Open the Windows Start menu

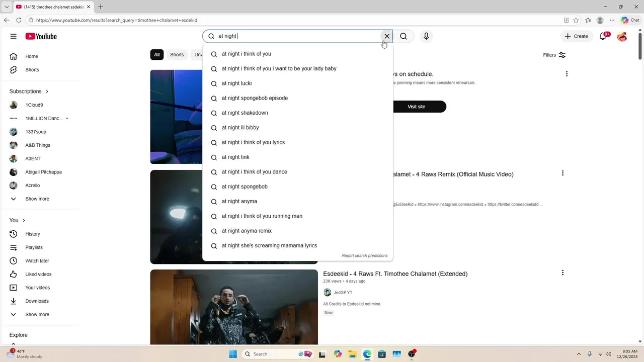[233, 354]
